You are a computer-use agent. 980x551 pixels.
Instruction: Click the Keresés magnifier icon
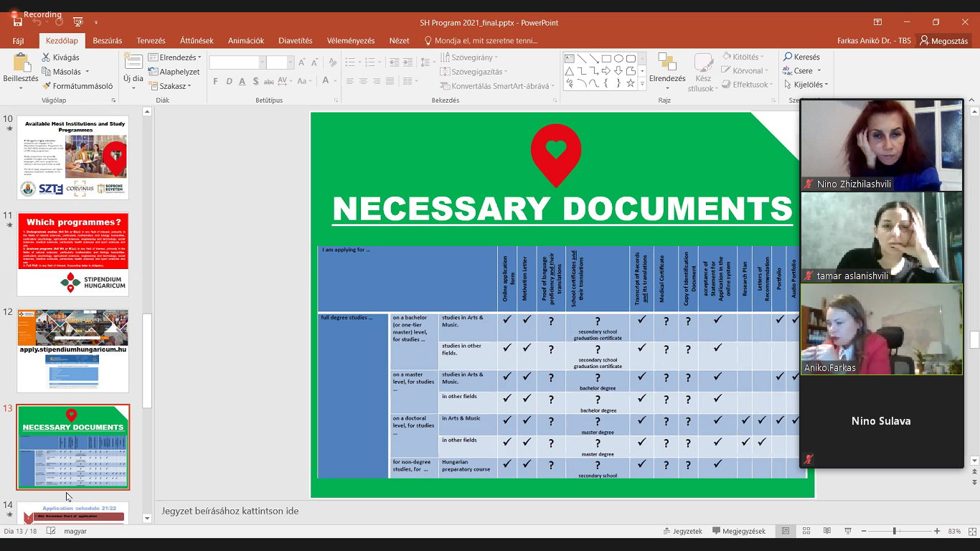(x=788, y=57)
